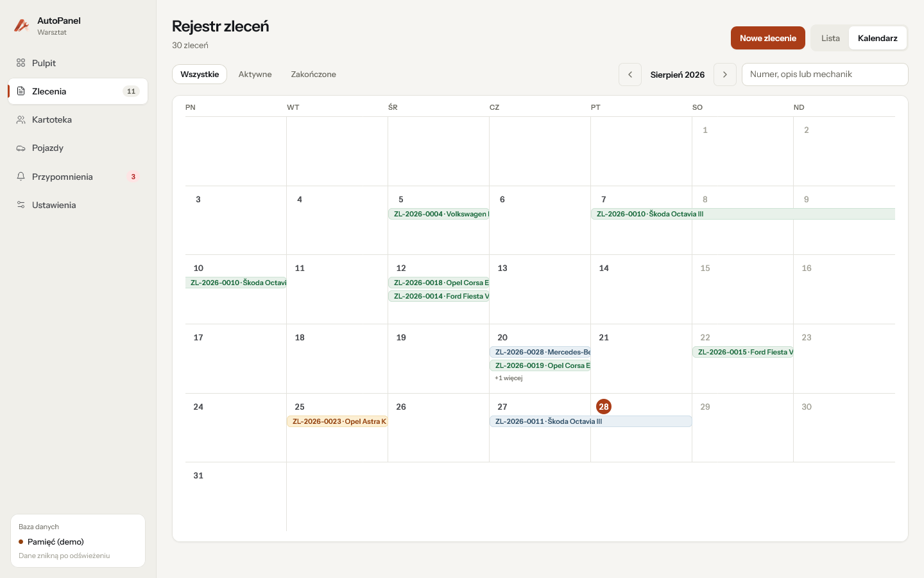Image resolution: width=924 pixels, height=578 pixels.
Task: Click the month label Sierpień 2026
Action: (x=678, y=74)
